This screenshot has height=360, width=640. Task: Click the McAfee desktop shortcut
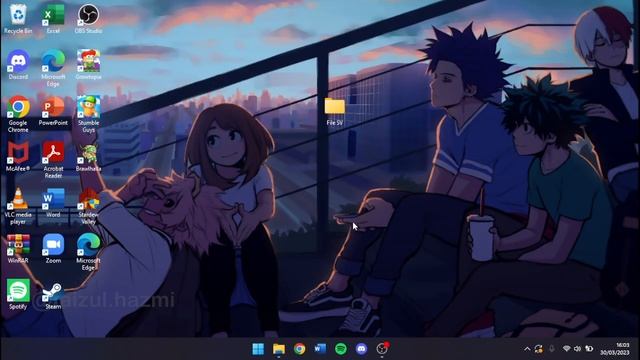(x=18, y=157)
